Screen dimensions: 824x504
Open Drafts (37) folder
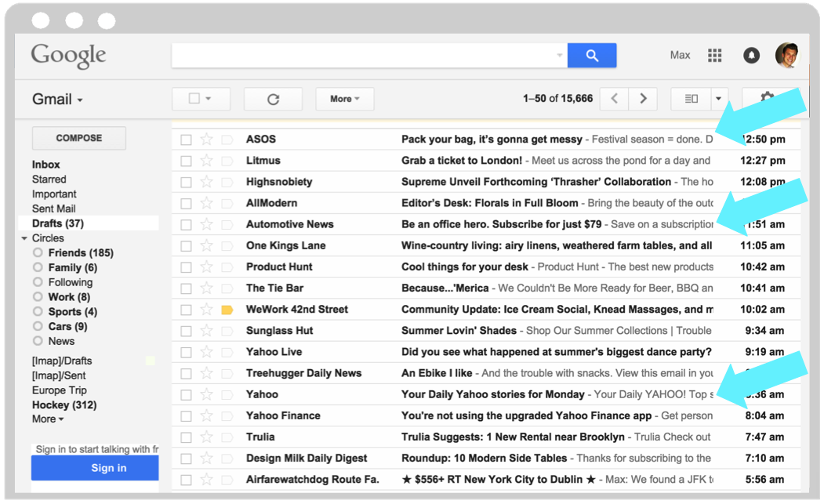tap(58, 223)
